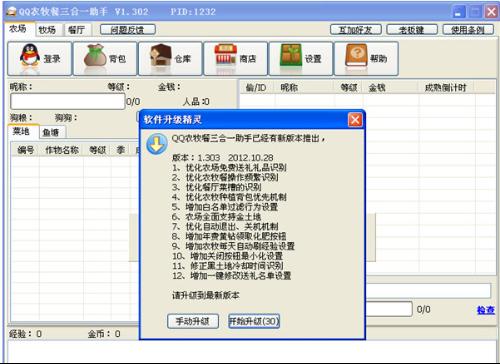Open the 设置 settings toolbar button
The height and width of the screenshot is (364, 500).
click(301, 59)
